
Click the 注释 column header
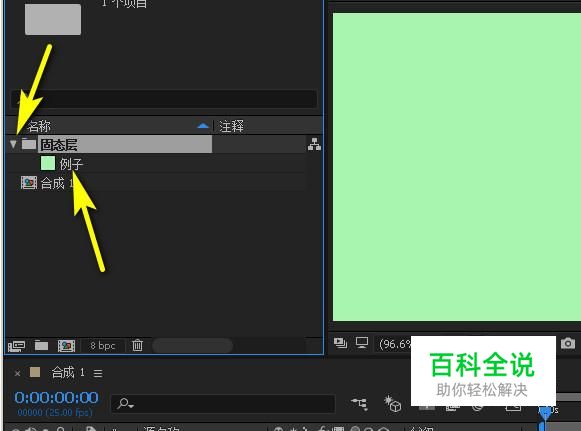click(x=231, y=126)
